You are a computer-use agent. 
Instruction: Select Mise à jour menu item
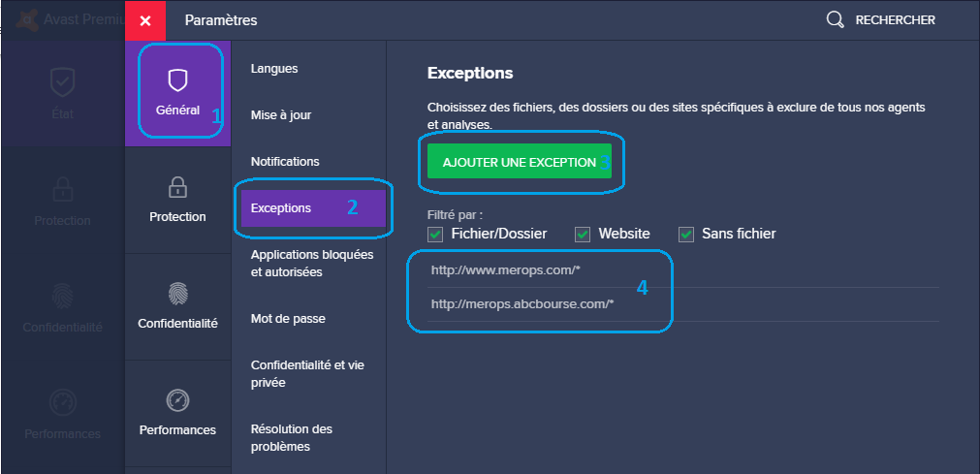[x=281, y=115]
